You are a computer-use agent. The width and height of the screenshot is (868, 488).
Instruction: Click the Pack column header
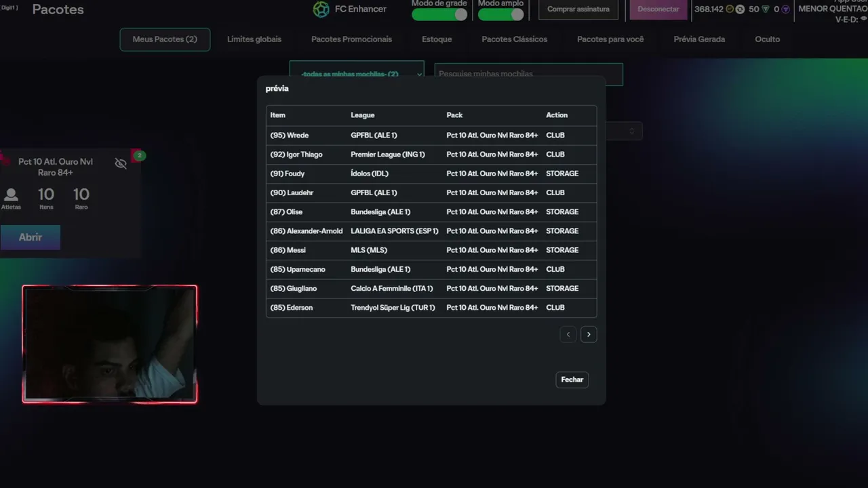point(454,115)
